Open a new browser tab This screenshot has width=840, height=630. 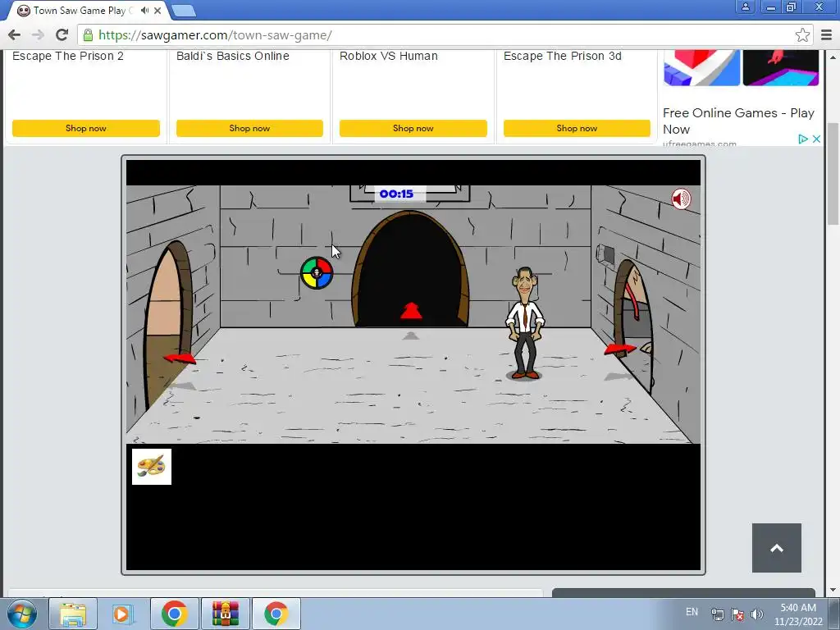click(184, 10)
